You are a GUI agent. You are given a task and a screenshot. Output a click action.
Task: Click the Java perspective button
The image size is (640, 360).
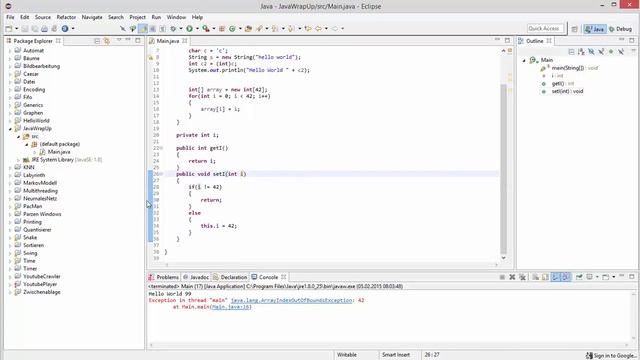(595, 29)
